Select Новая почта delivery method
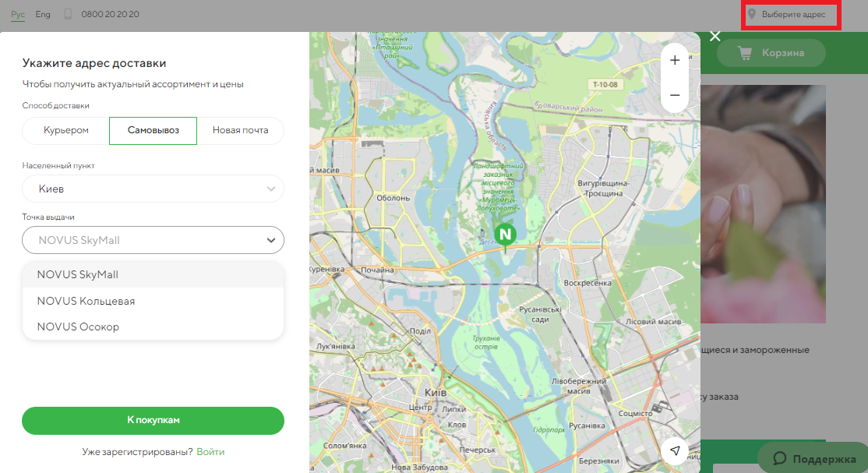The height and width of the screenshot is (473, 868). pyautogui.click(x=240, y=130)
